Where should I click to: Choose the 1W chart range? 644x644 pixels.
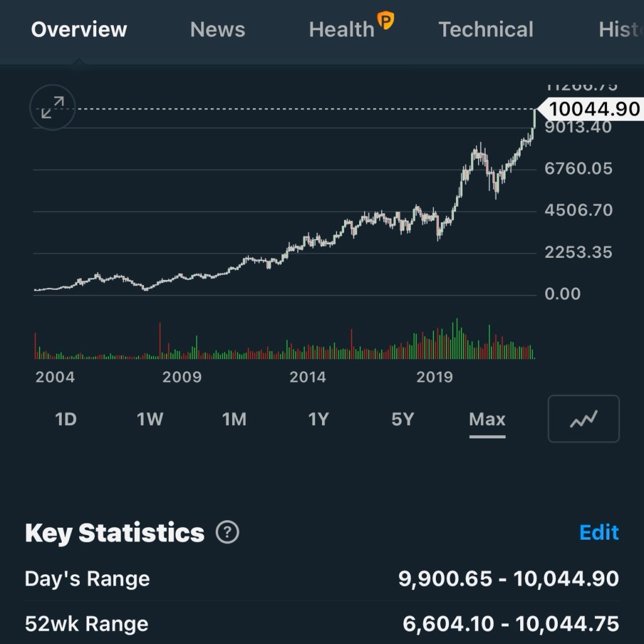[x=150, y=419]
